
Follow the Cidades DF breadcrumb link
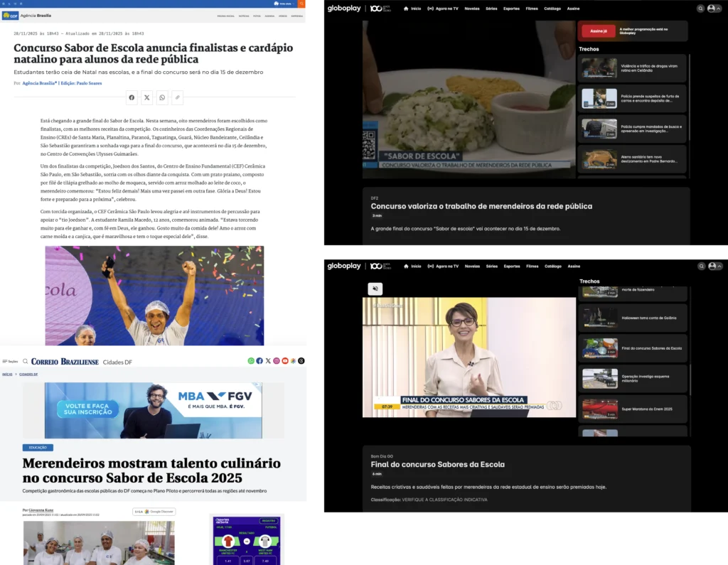click(x=28, y=374)
